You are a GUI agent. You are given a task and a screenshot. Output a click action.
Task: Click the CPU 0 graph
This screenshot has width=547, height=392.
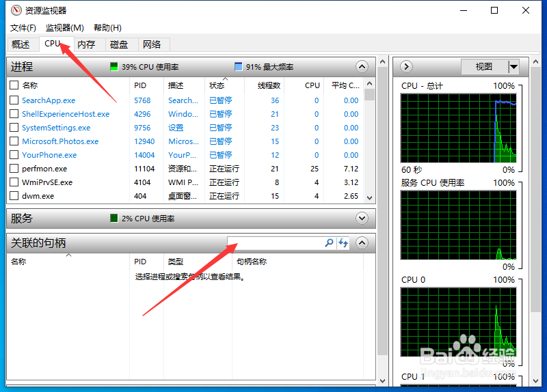click(458, 322)
